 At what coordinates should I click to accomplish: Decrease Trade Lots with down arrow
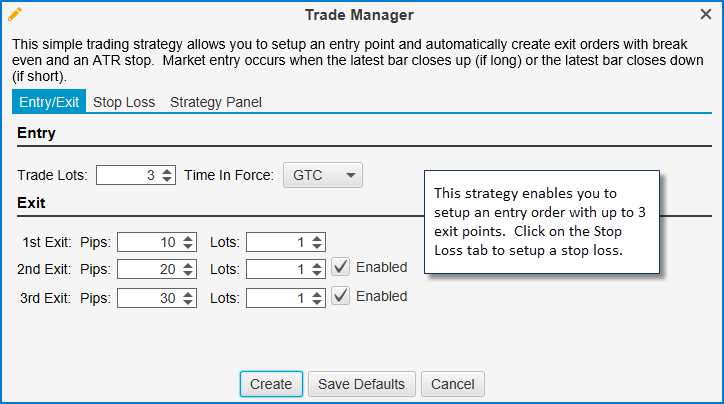[167, 180]
